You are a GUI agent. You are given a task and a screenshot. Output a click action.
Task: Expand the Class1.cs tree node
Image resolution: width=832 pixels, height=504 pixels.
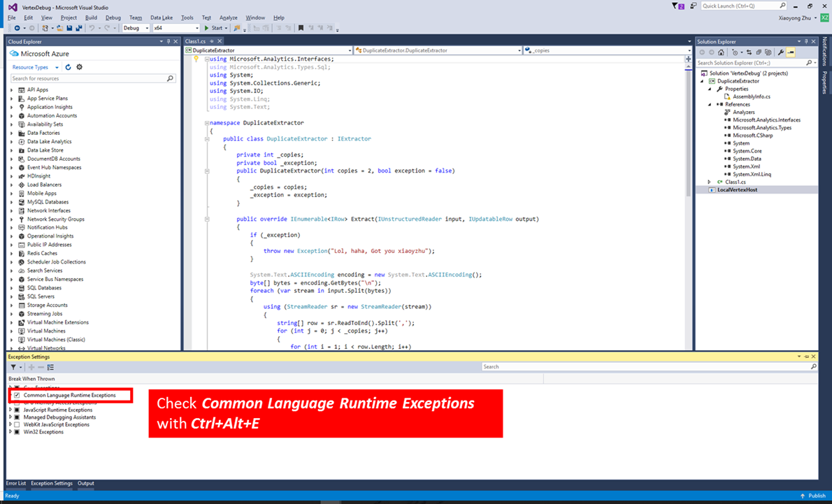pyautogui.click(x=710, y=182)
